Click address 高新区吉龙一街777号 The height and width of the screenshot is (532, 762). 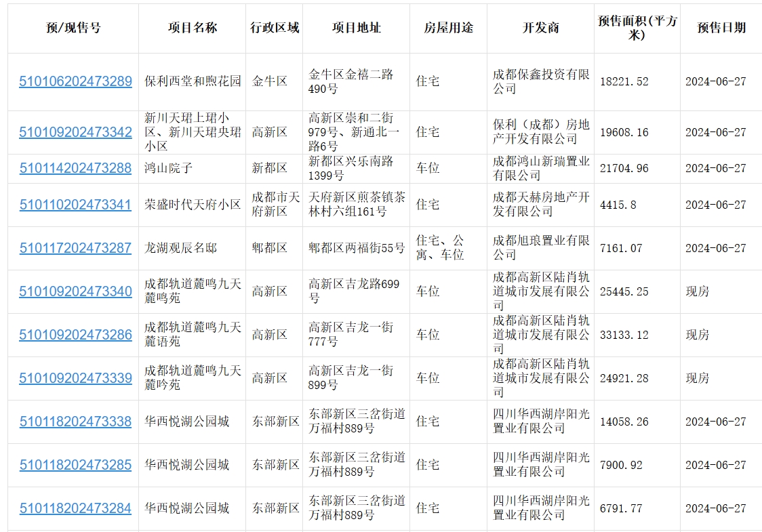pyautogui.click(x=351, y=335)
